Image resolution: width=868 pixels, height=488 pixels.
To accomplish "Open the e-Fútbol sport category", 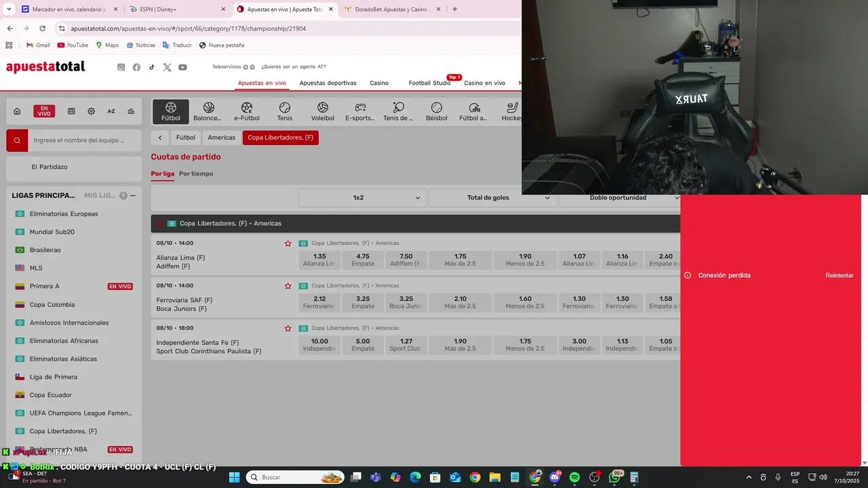I will point(247,112).
